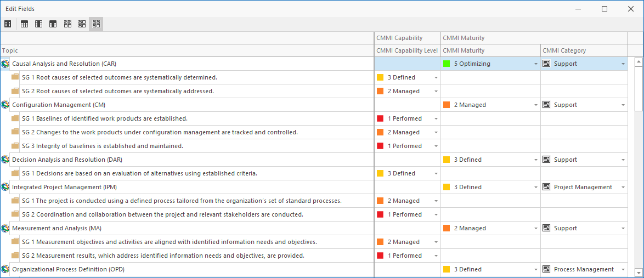Click the scrollbar down arrow
Image resolution: width=644 pixels, height=278 pixels.
coord(639,271)
